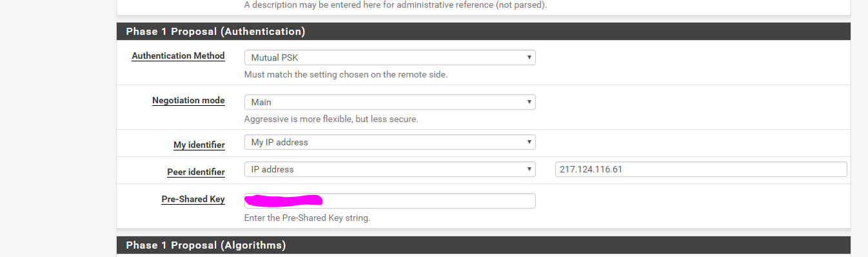Open the Authentication Method dropdown showing Mutual PSK
The image size is (868, 257).
[390, 57]
